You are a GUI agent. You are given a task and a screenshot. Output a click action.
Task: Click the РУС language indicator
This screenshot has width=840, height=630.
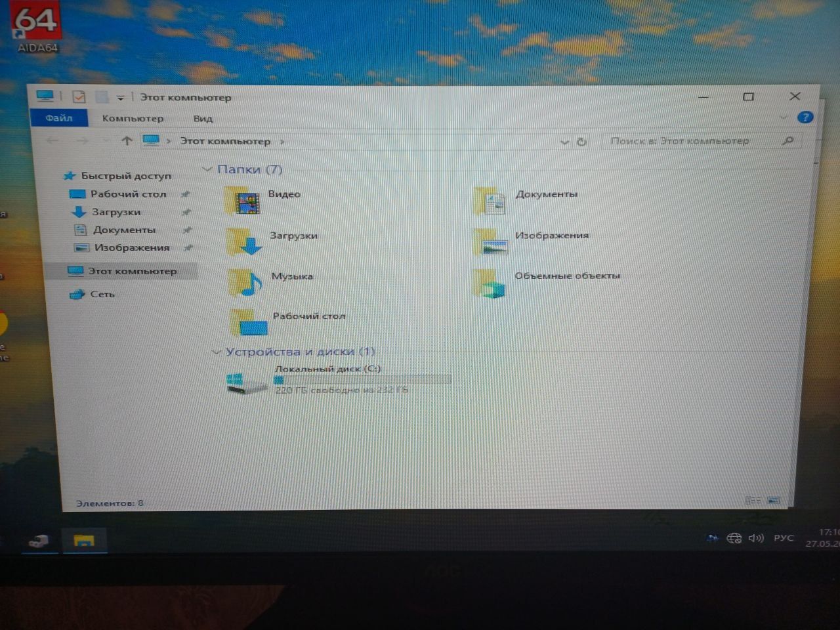[x=784, y=538]
